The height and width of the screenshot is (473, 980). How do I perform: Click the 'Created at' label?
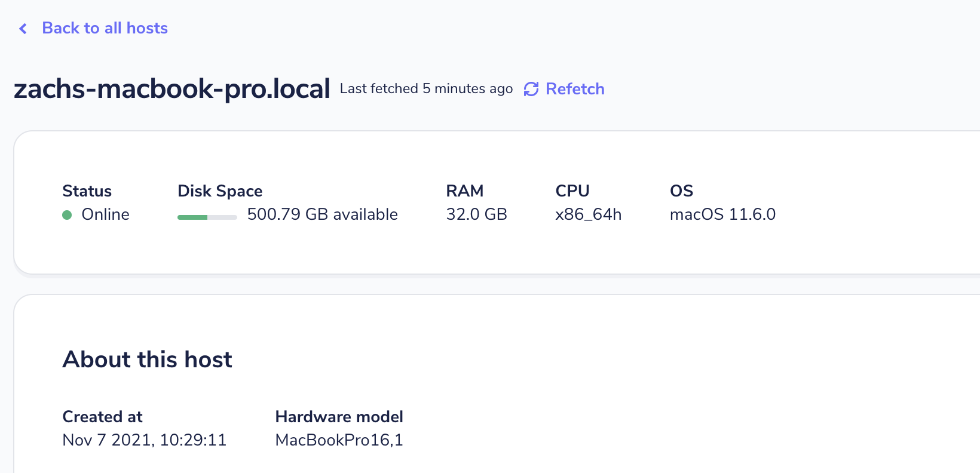102,417
